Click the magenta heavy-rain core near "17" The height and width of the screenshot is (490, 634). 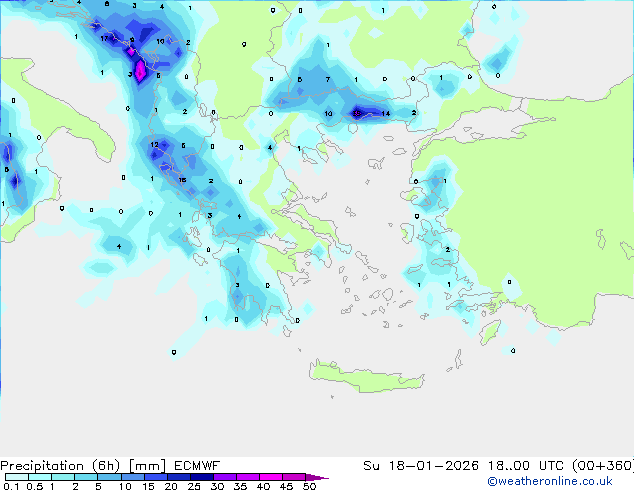(x=140, y=72)
